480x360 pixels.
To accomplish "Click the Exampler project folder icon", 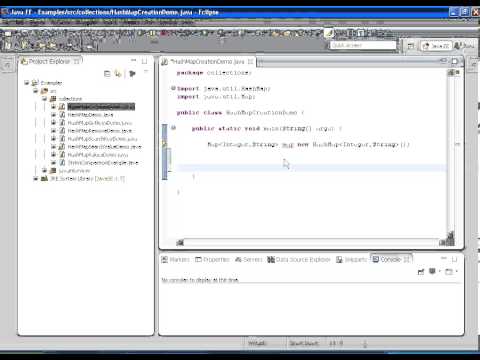I will coord(35,83).
